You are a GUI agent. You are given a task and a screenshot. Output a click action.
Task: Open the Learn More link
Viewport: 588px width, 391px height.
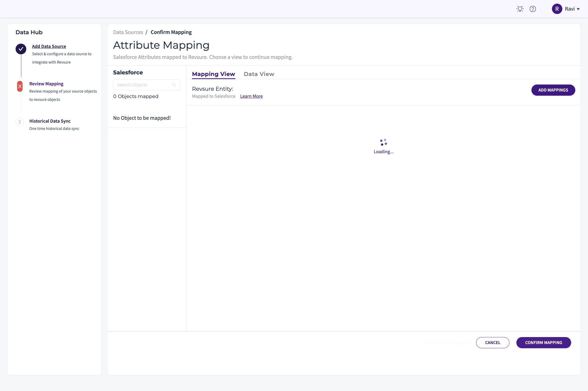click(251, 96)
